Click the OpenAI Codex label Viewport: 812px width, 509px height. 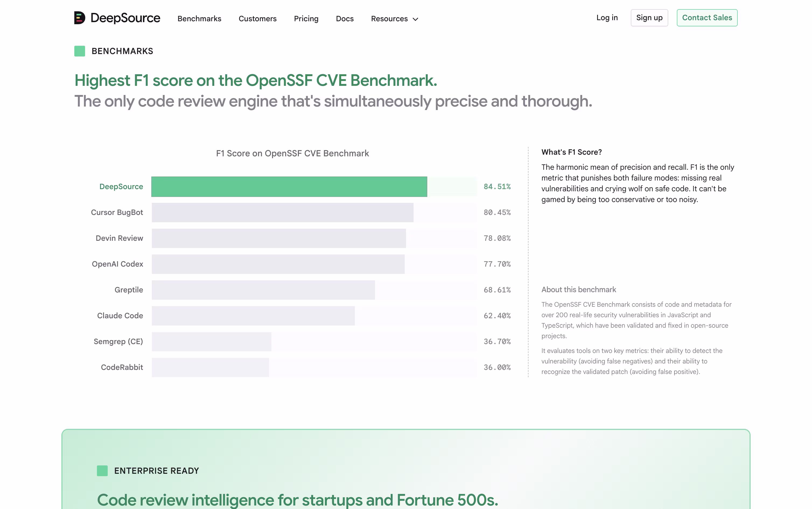118,264
